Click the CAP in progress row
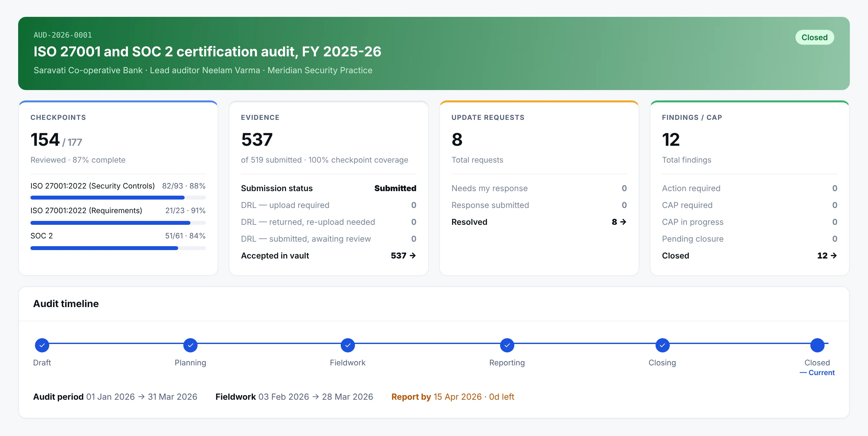Screen dimensions: 868x436 [750, 222]
